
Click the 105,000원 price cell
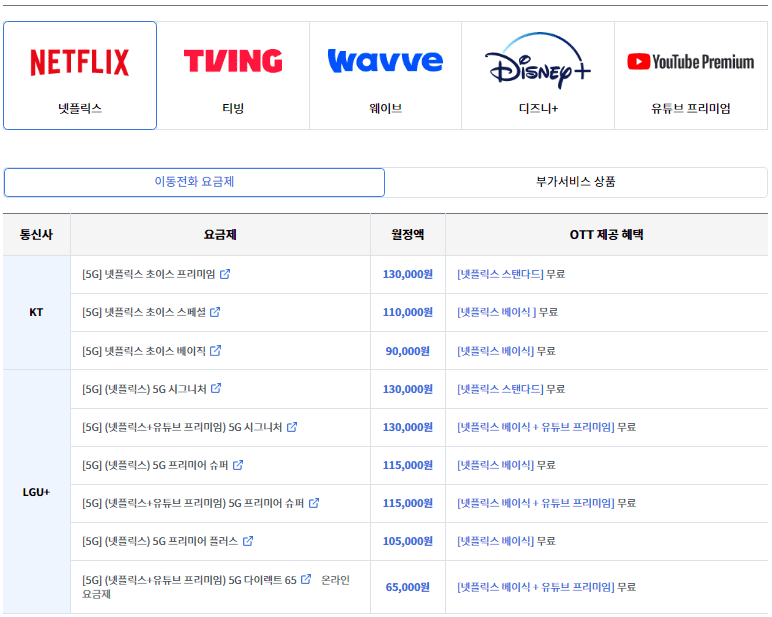click(408, 541)
